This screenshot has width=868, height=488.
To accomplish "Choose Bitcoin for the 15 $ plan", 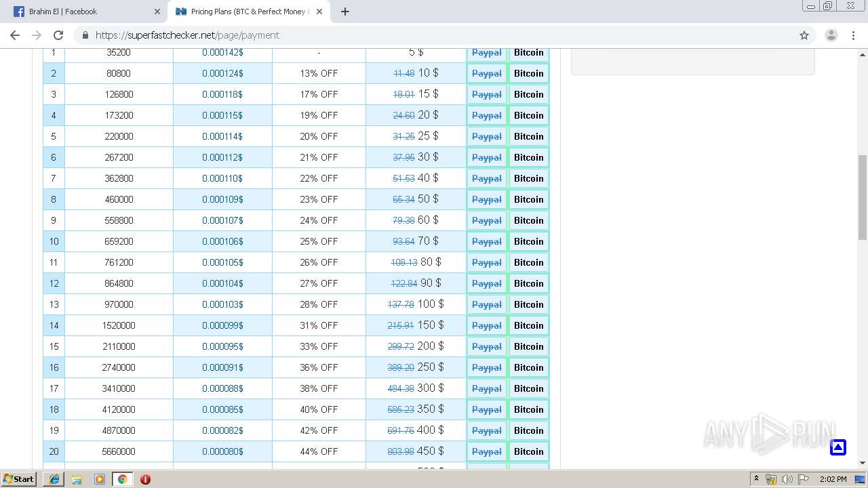I will click(x=529, y=94).
